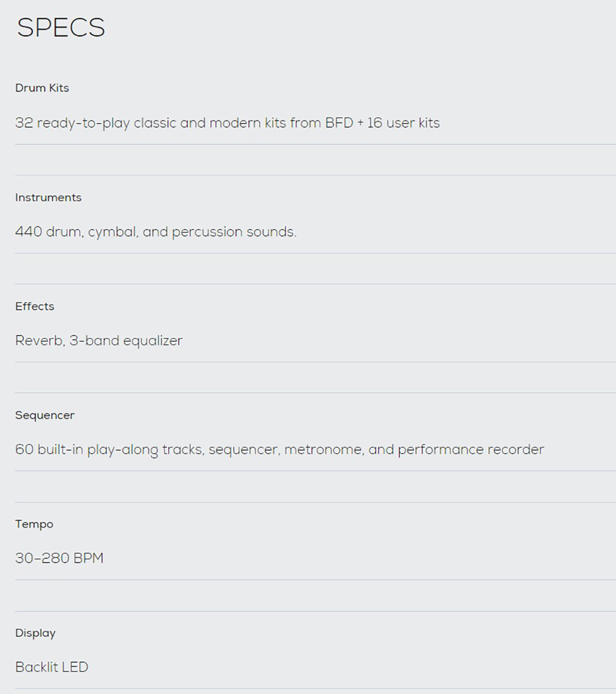The image size is (616, 694).
Task: Click the 440 drum, cymbal sounds text
Action: [x=156, y=232]
